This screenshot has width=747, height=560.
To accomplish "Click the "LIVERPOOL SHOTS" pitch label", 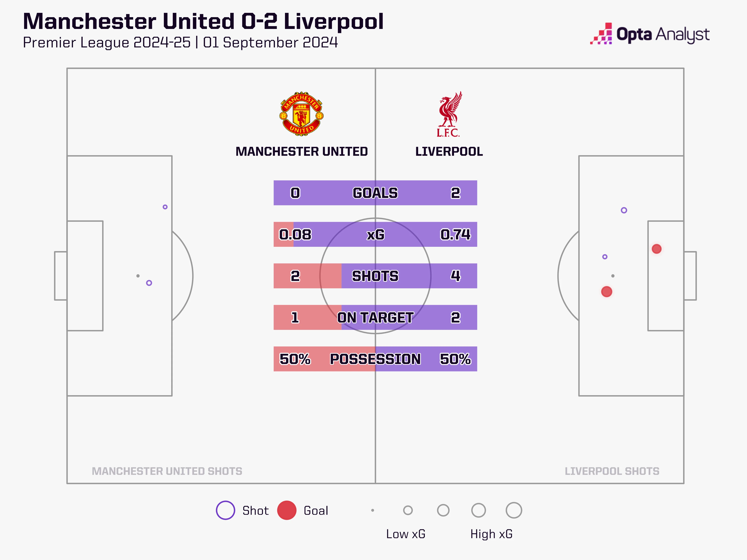I will tap(612, 471).
